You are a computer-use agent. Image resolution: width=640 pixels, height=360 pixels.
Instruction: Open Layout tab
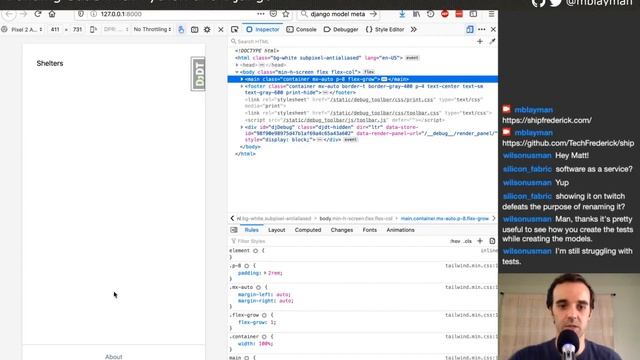coord(276,230)
